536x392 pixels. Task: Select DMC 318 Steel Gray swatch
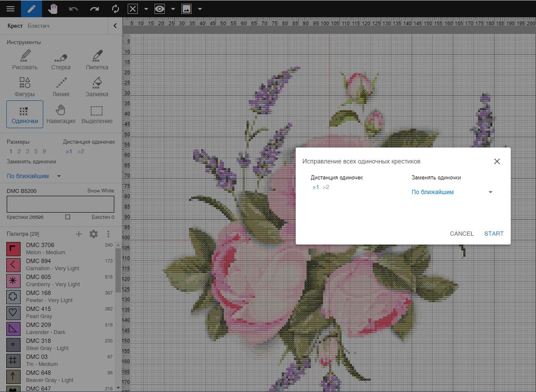[13, 345]
